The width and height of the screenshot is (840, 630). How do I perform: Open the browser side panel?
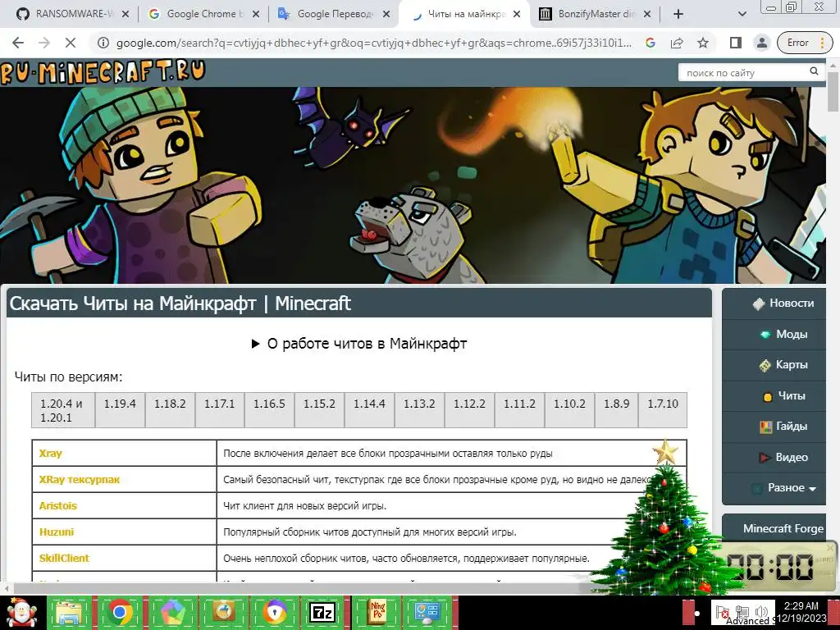pos(736,43)
